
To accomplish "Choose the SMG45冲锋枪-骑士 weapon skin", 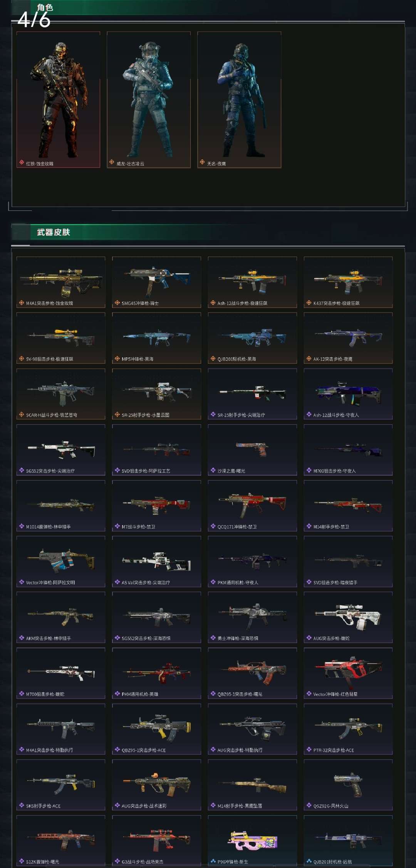I will click(156, 282).
